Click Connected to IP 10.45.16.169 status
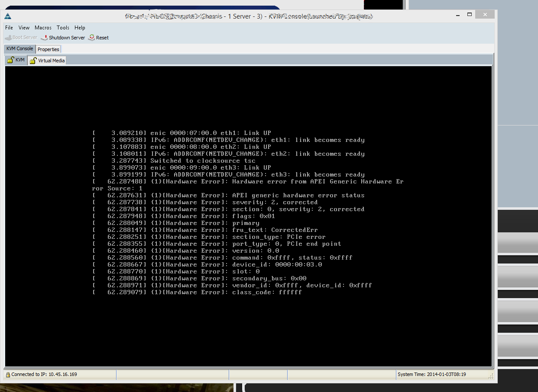This screenshot has width=538, height=392. coord(44,375)
